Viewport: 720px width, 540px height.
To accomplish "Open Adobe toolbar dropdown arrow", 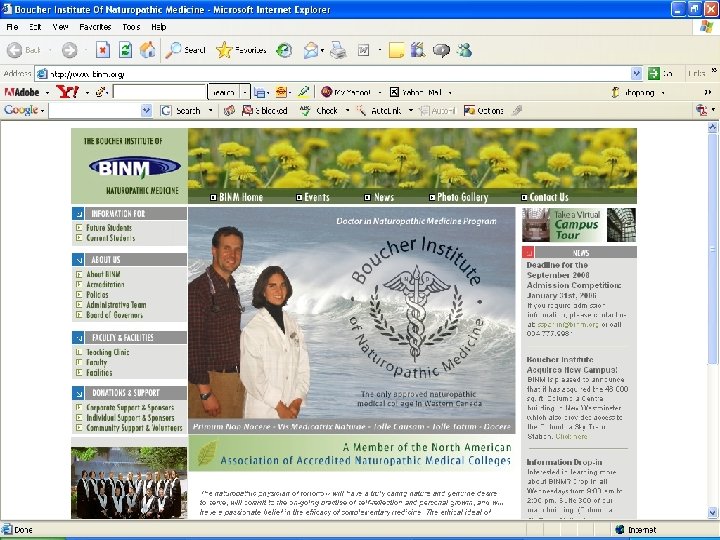I will coord(47,93).
